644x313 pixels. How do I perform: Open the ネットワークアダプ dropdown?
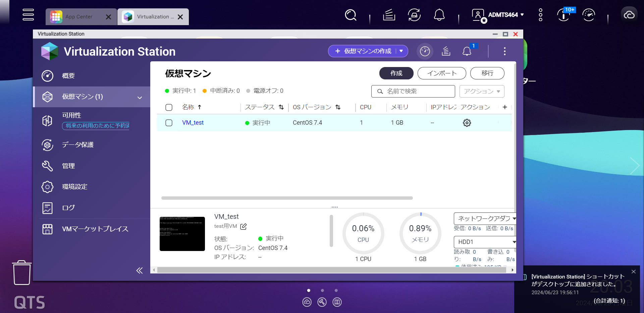pos(485,218)
